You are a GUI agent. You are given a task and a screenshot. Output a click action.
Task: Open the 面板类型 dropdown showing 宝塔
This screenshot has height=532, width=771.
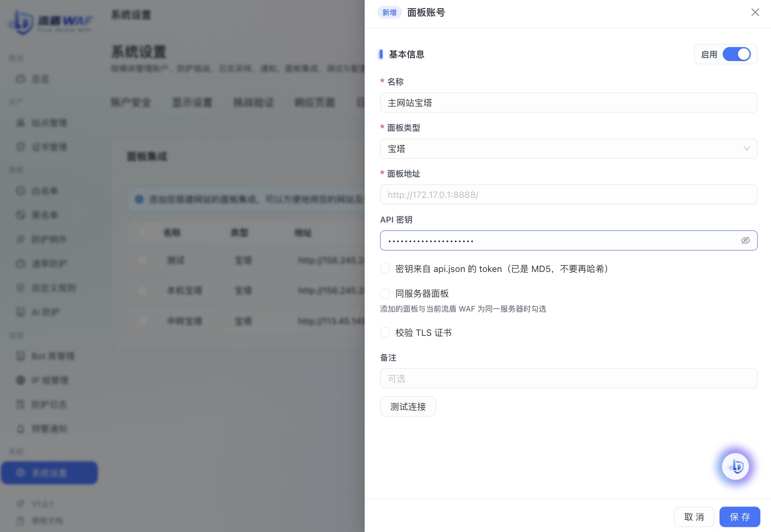coord(568,149)
